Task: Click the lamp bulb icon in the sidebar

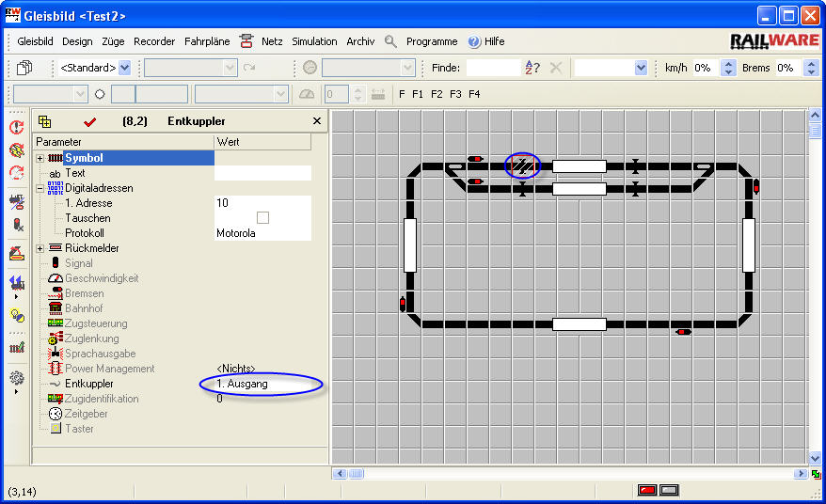Action: coord(17,315)
